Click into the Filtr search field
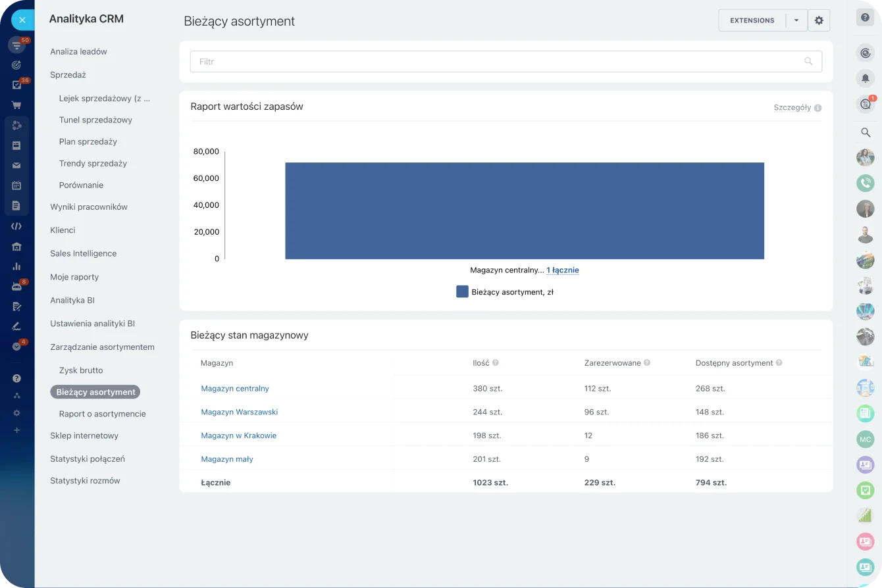This screenshot has width=882, height=588. [494, 61]
